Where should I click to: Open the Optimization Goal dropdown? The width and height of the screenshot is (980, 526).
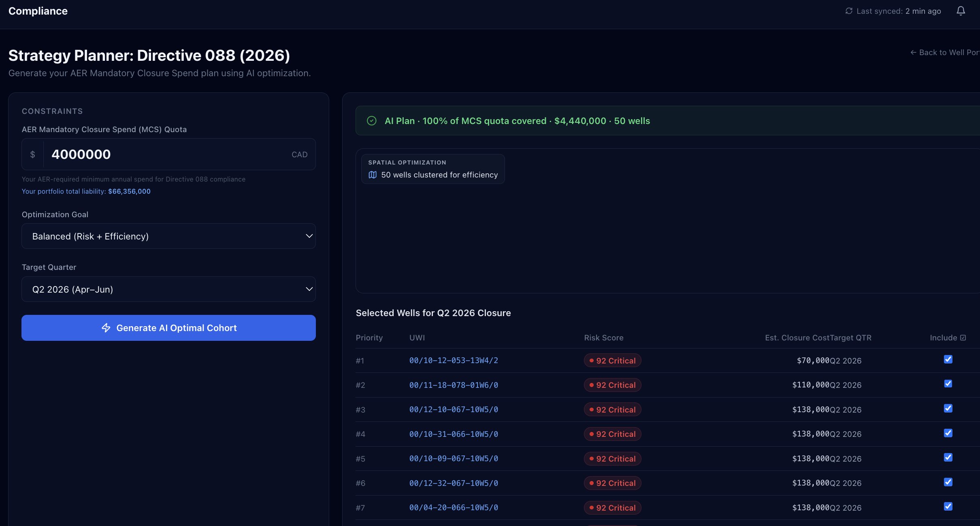coord(168,236)
